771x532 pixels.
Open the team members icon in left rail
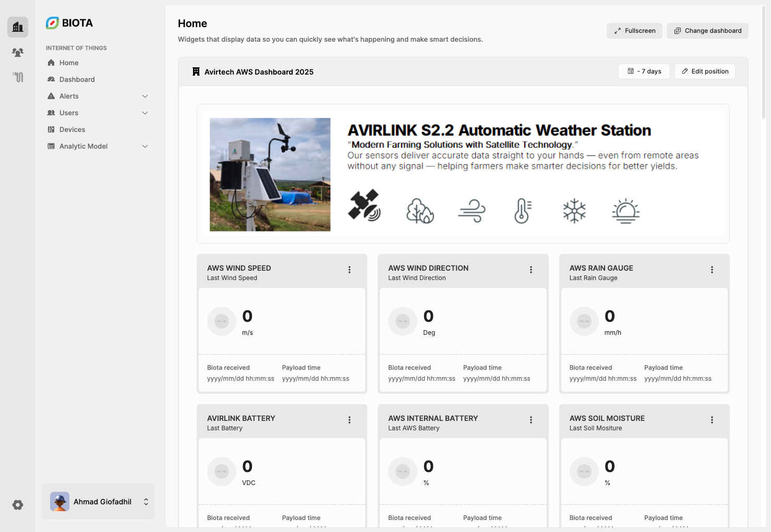click(x=18, y=52)
